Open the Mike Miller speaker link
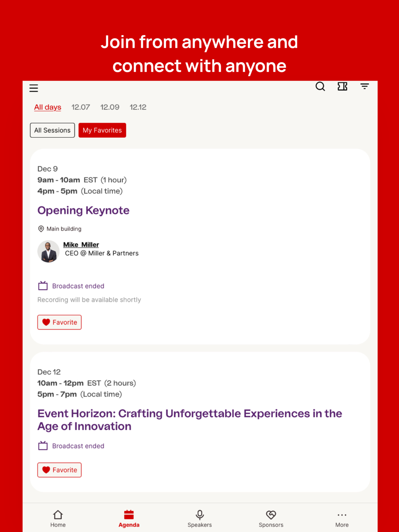 click(81, 245)
